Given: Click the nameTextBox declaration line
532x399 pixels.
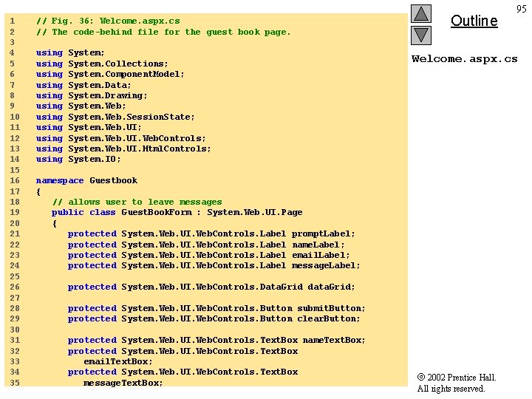Looking at the screenshot, I should click(216, 341).
